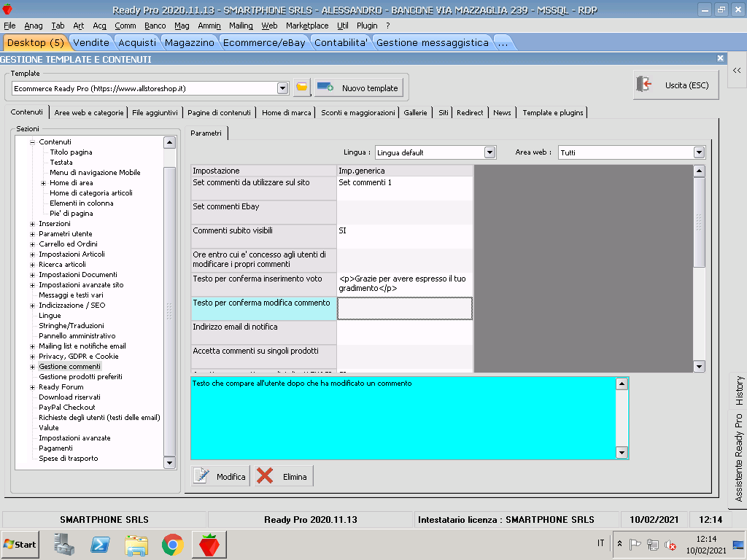747x560 pixels.
Task: Open the Marketplace menu
Action: tap(307, 26)
